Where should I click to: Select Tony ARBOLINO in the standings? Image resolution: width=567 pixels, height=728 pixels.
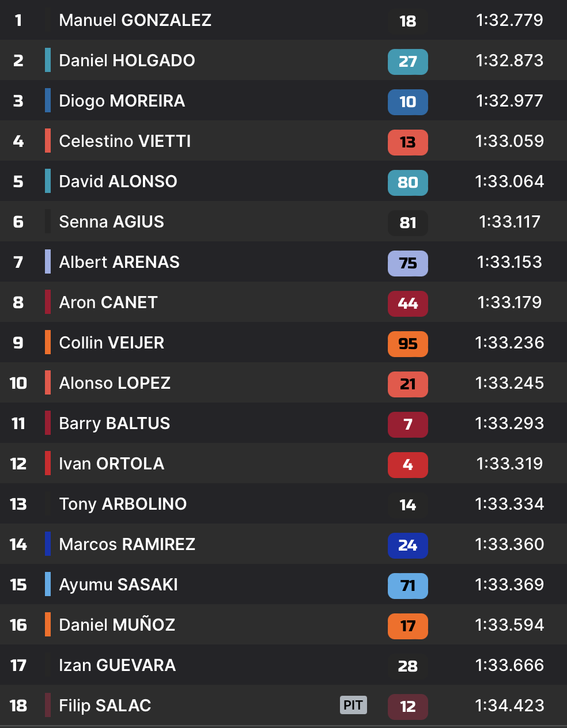coord(123,504)
